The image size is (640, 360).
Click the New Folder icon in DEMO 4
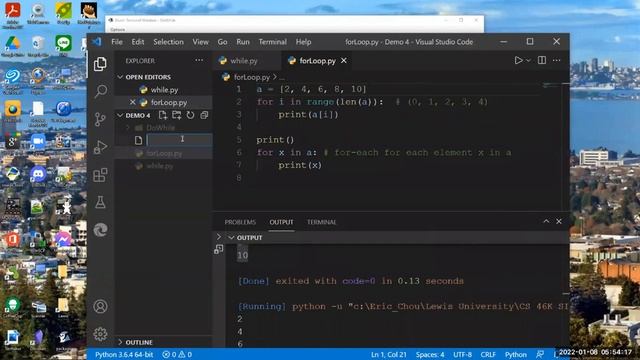click(177, 115)
